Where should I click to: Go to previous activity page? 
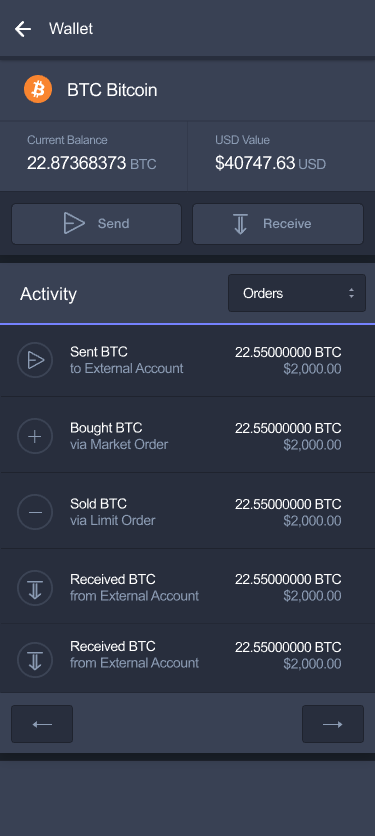42,724
